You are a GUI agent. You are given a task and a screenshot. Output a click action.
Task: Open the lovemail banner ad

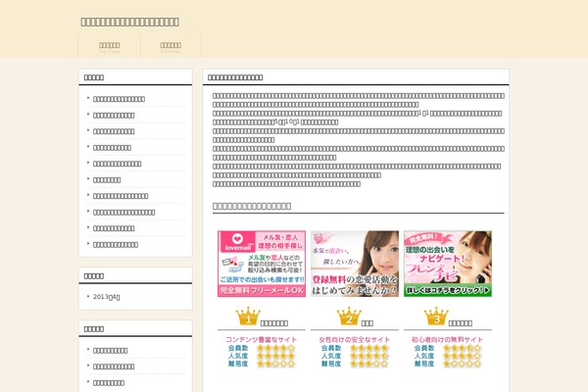click(x=262, y=264)
